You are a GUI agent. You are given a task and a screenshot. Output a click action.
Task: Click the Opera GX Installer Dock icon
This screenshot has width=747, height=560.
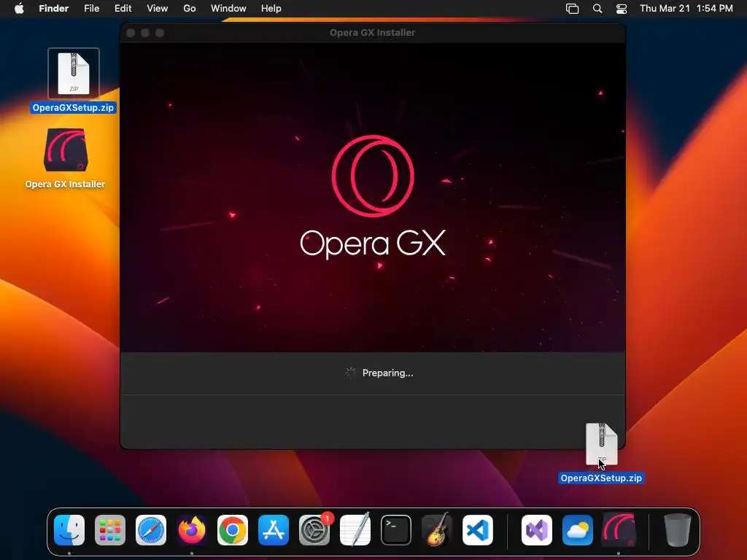click(619, 529)
